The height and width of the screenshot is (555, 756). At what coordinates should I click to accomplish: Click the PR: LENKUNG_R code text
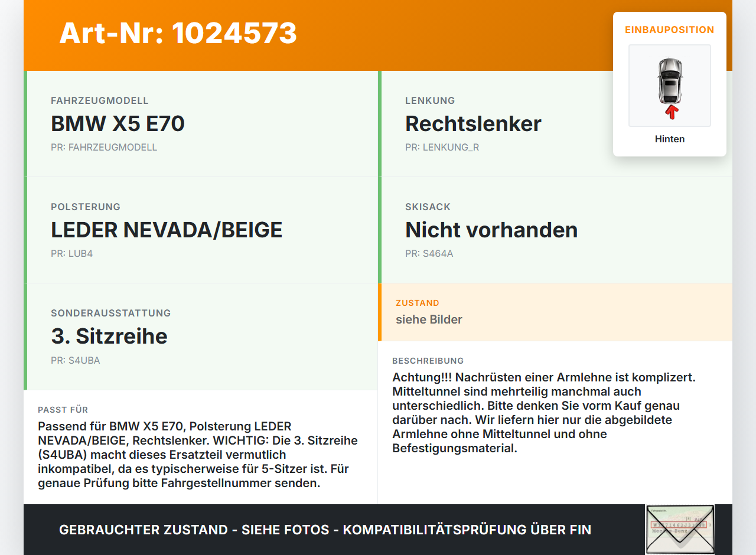(442, 148)
